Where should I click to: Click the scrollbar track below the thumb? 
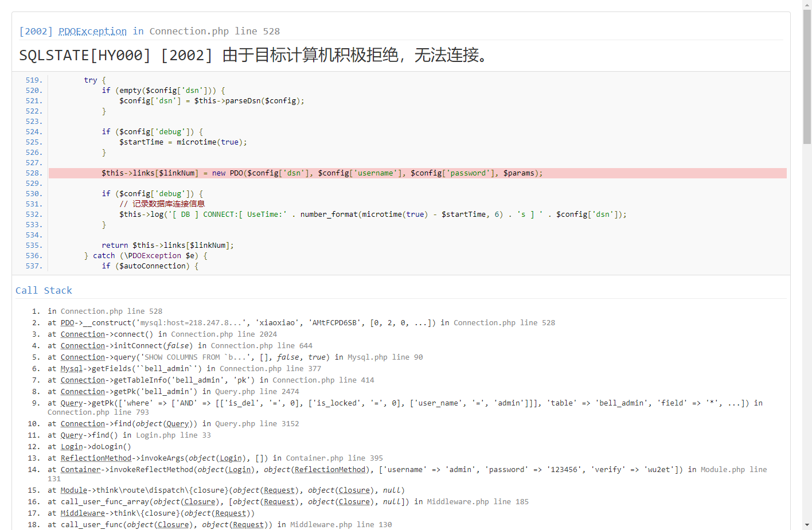(x=807, y=344)
